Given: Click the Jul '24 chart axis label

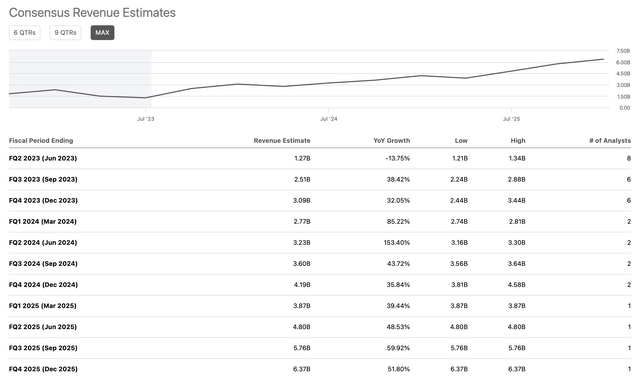Looking at the screenshot, I should tap(329, 119).
